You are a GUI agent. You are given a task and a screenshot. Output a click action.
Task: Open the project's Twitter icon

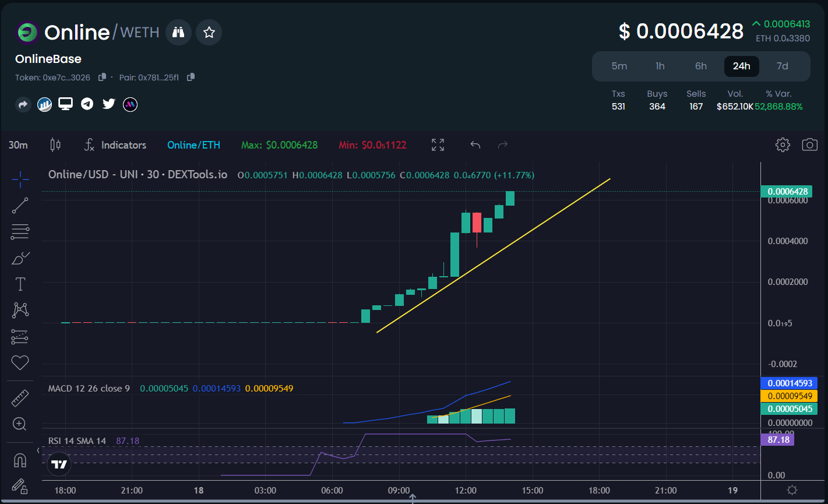(x=108, y=104)
